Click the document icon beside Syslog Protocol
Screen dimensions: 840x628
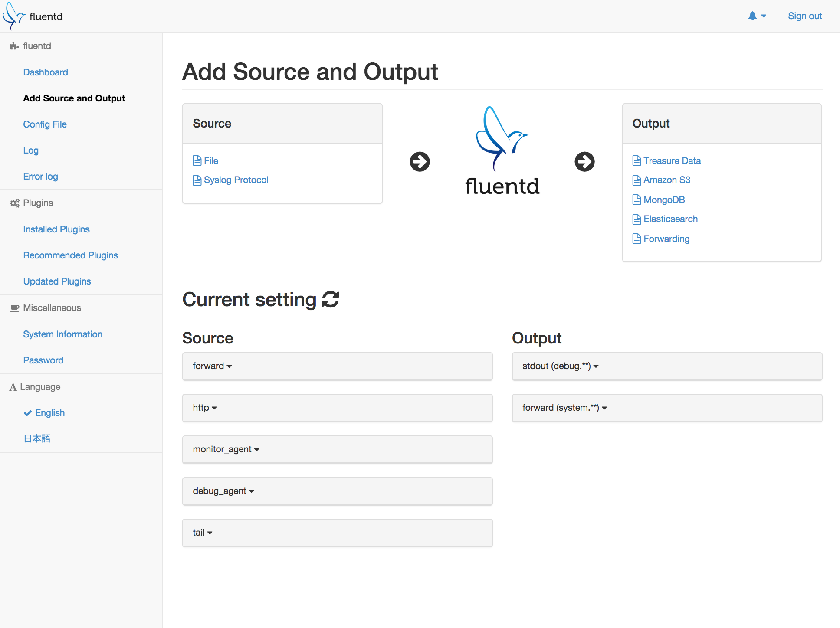[x=197, y=180]
